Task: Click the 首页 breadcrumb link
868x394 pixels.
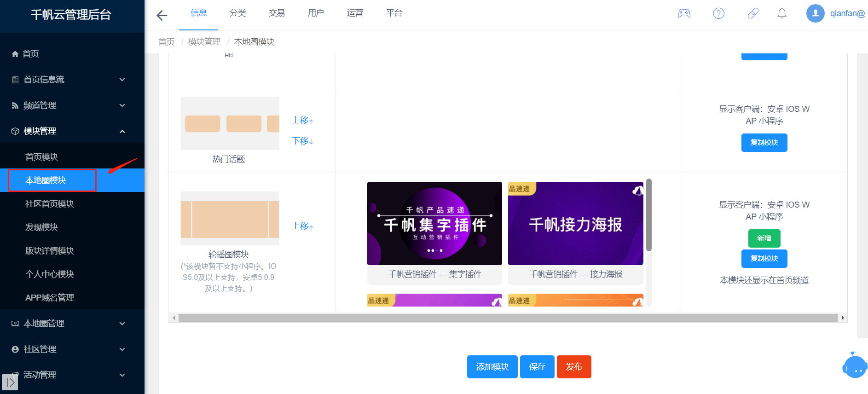Action: tap(167, 42)
